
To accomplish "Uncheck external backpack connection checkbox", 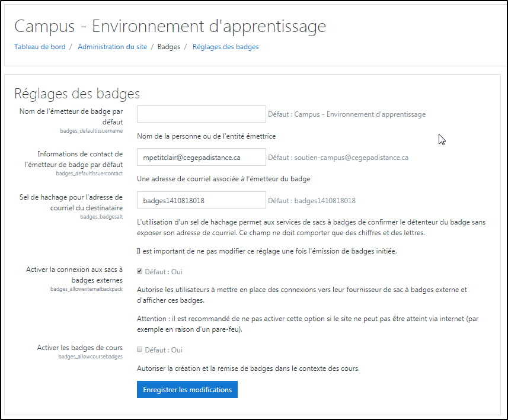I will pos(139,271).
